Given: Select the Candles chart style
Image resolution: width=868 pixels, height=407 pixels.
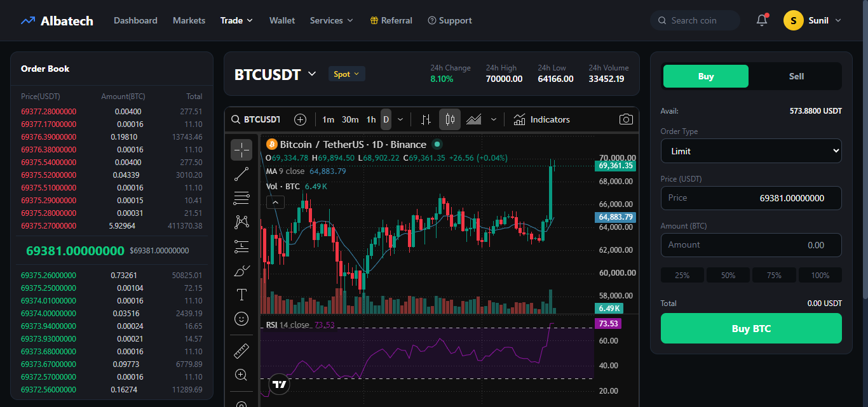Looking at the screenshot, I should 450,119.
